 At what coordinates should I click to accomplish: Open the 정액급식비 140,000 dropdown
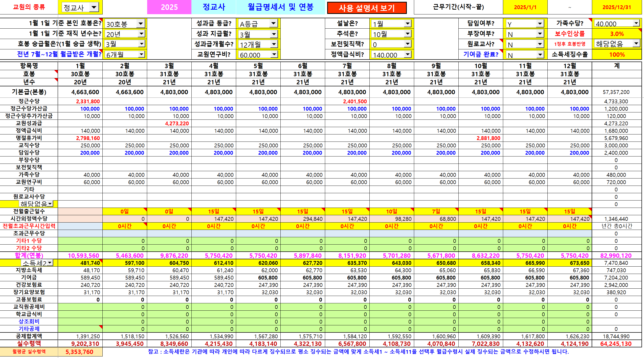tap(407, 54)
